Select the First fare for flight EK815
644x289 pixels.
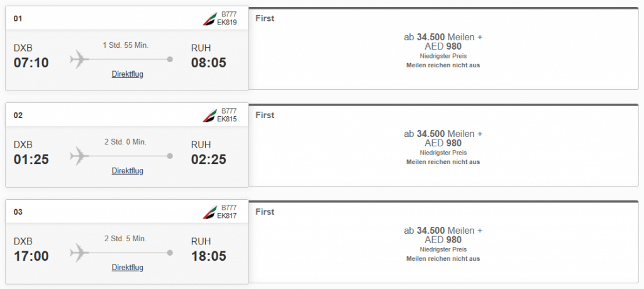[x=443, y=146]
